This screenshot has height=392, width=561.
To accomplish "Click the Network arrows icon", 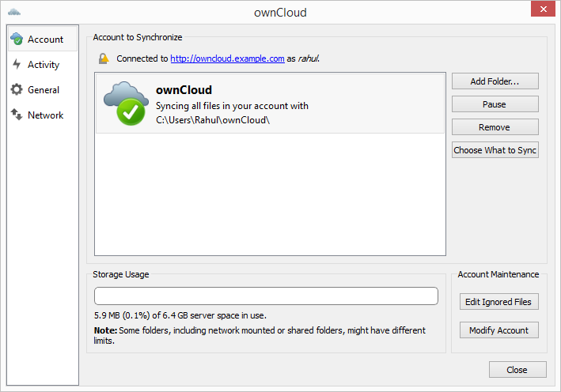I will click(x=17, y=115).
